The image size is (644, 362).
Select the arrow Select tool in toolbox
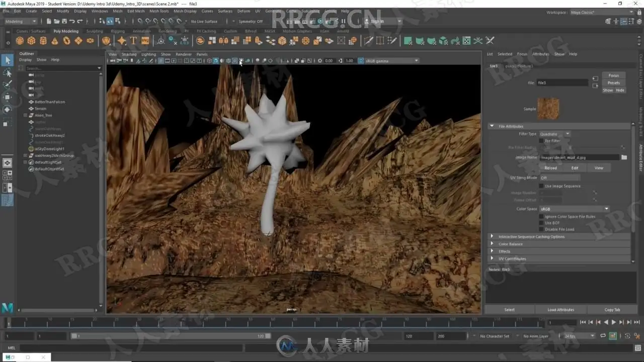7,60
